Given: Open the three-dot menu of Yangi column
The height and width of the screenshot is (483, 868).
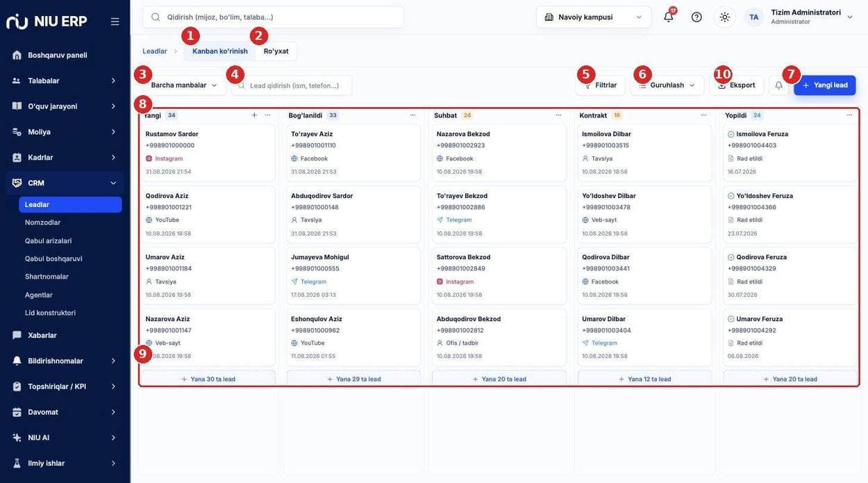Looking at the screenshot, I should click(267, 115).
